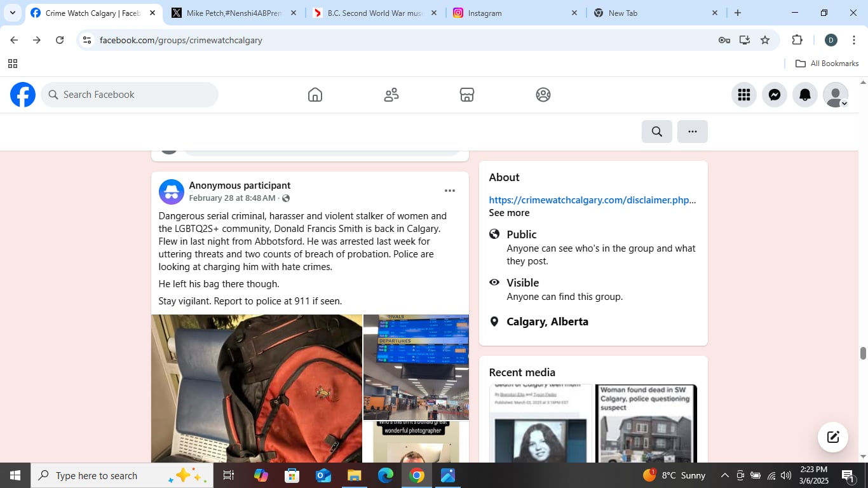
Task: Open the Windows notification center
Action: click(x=848, y=475)
